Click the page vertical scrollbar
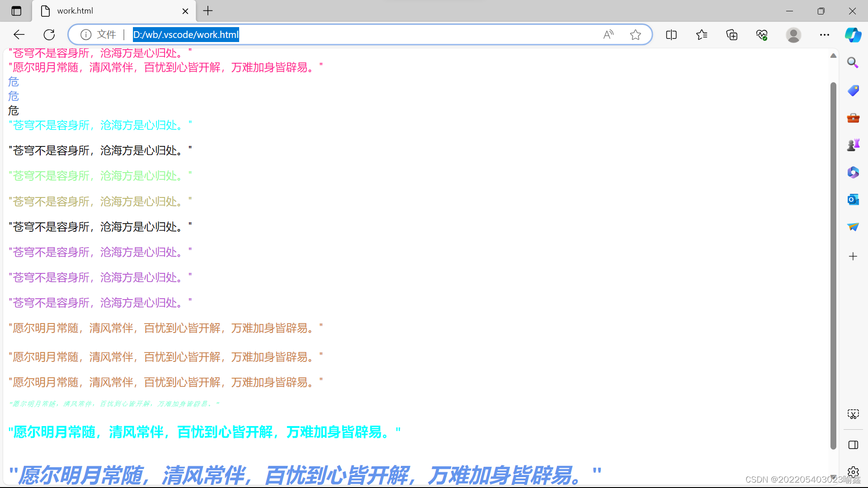The width and height of the screenshot is (868, 488). click(833, 266)
